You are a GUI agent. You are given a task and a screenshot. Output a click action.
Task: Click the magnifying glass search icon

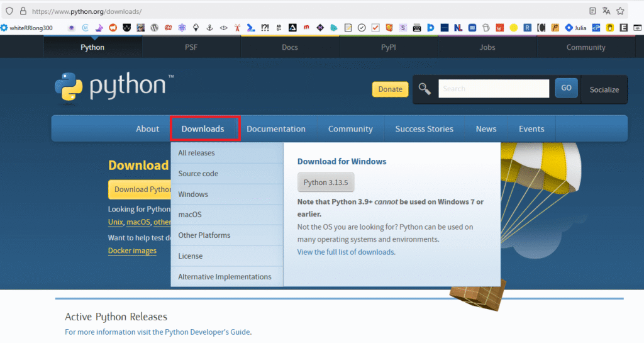tap(425, 89)
